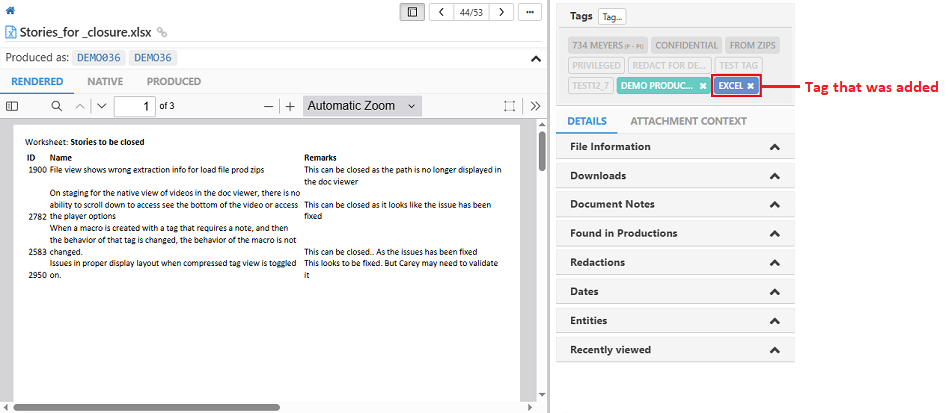
Task: Expand the File Information section
Action: 675,147
